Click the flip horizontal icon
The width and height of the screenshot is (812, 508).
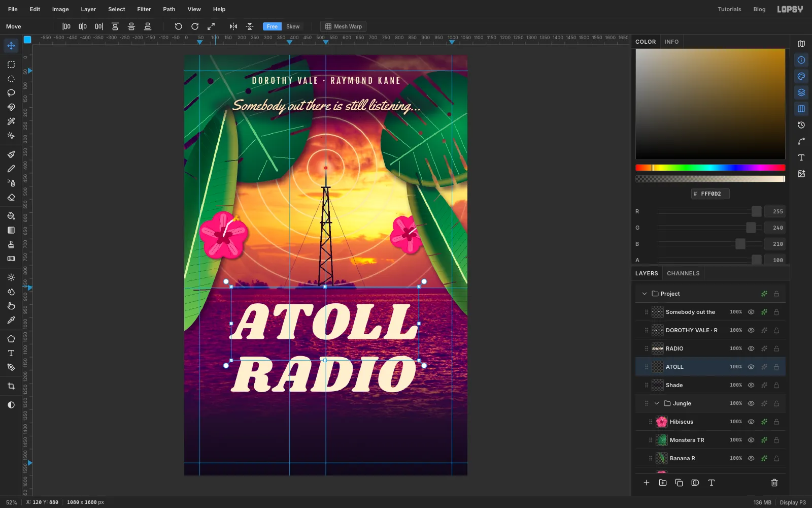point(233,26)
